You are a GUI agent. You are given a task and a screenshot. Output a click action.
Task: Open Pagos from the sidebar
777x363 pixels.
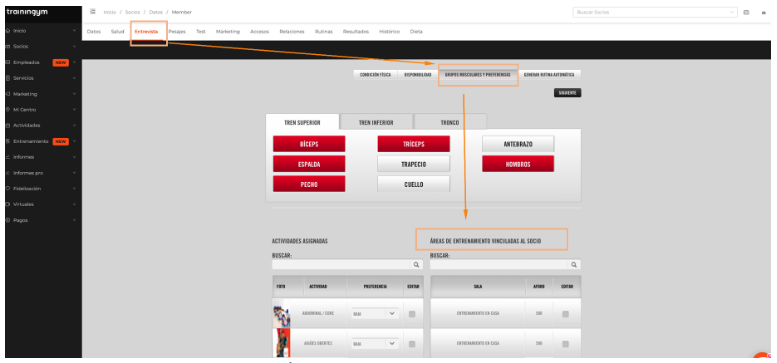pyautogui.click(x=20, y=220)
